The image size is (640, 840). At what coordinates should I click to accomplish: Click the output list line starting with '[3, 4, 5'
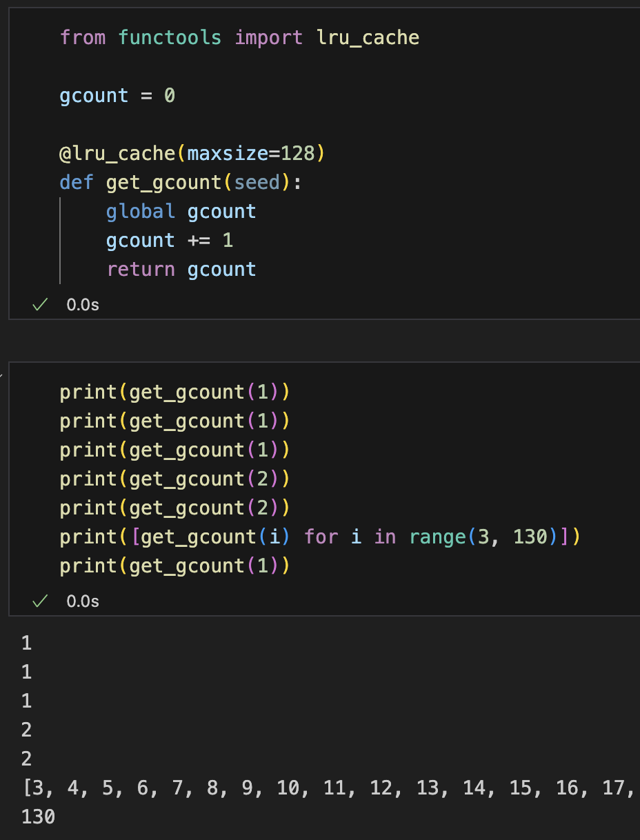(x=328, y=788)
